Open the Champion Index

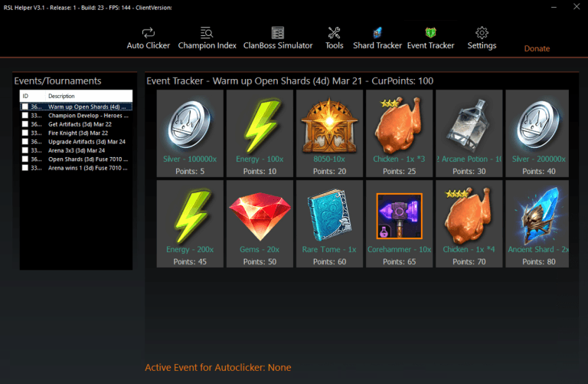coord(207,38)
